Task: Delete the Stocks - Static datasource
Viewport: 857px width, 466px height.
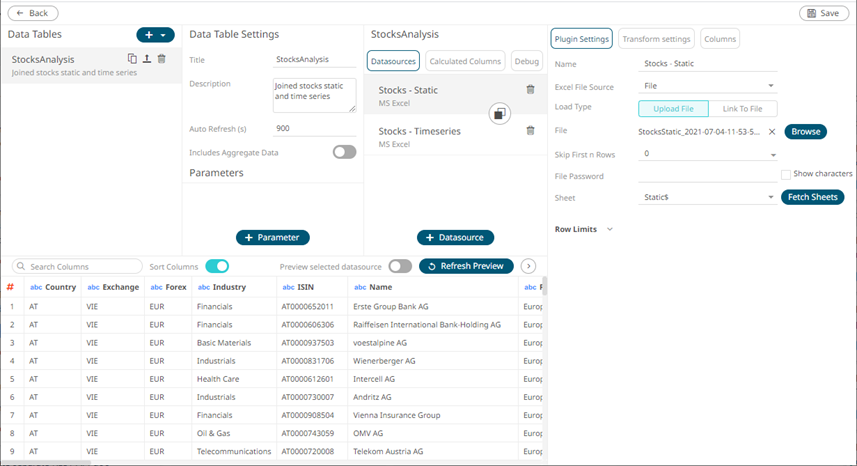Action: pos(530,90)
